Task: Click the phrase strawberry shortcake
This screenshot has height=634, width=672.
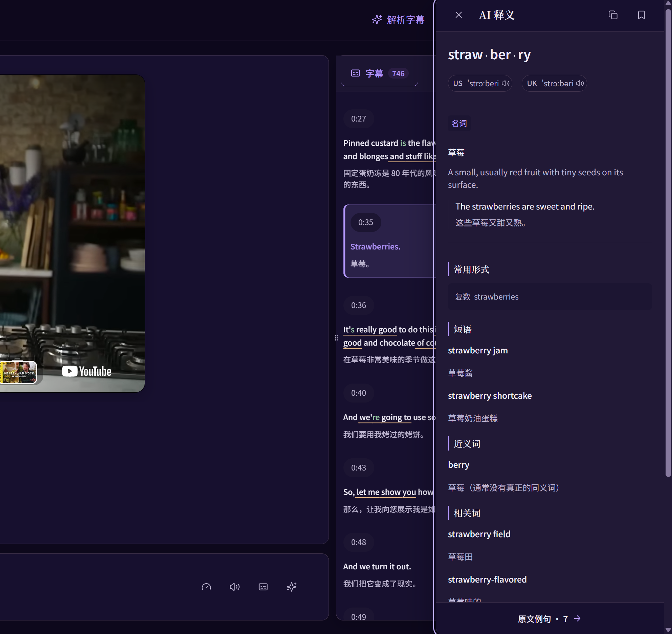Action: (490, 396)
